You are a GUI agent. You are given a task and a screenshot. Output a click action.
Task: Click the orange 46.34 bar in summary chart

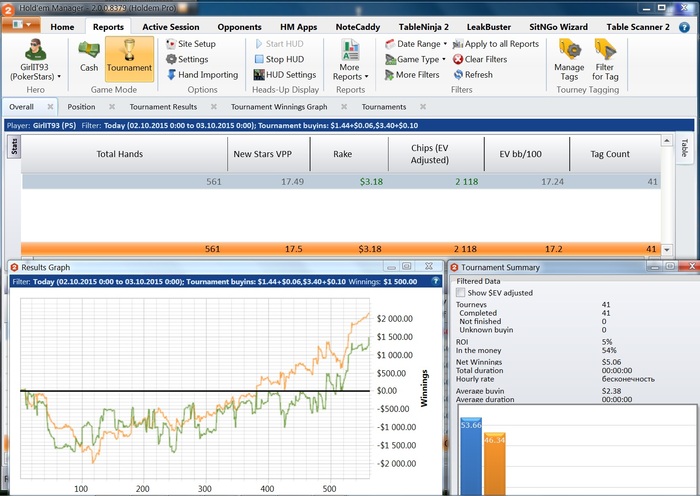coord(495,463)
